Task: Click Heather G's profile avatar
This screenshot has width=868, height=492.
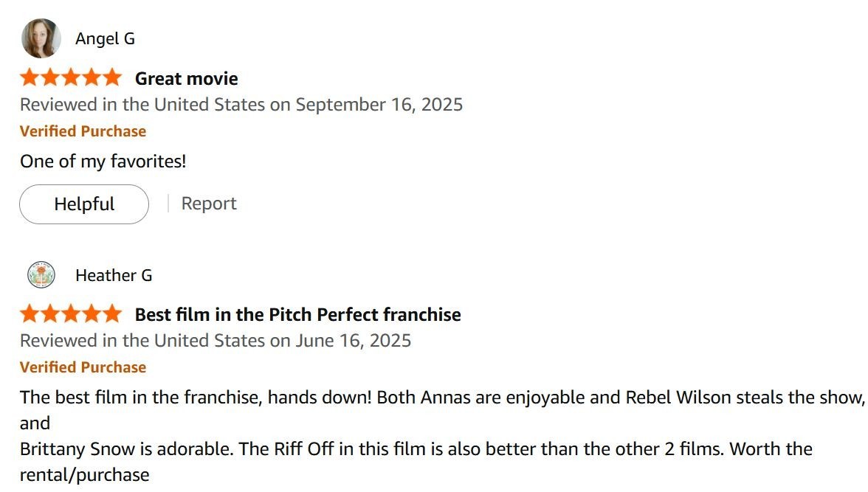Action: coord(41,275)
